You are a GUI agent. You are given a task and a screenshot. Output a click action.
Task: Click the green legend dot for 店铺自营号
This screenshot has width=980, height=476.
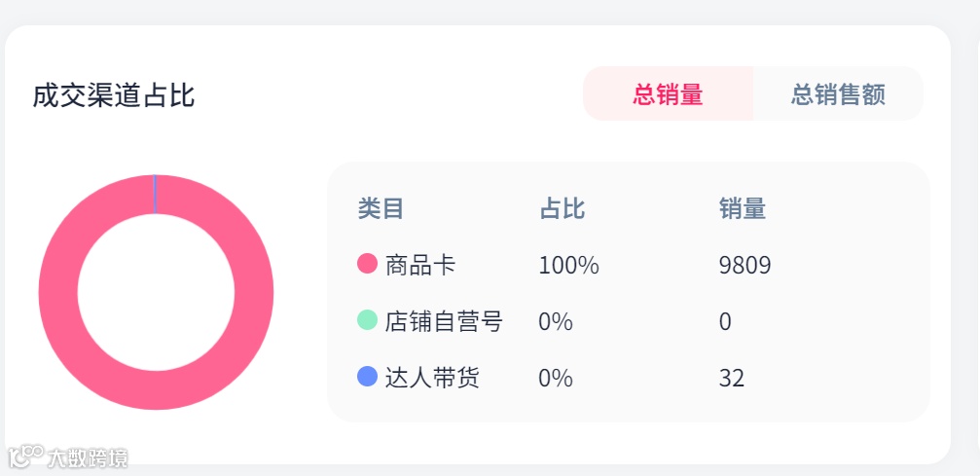coord(367,320)
